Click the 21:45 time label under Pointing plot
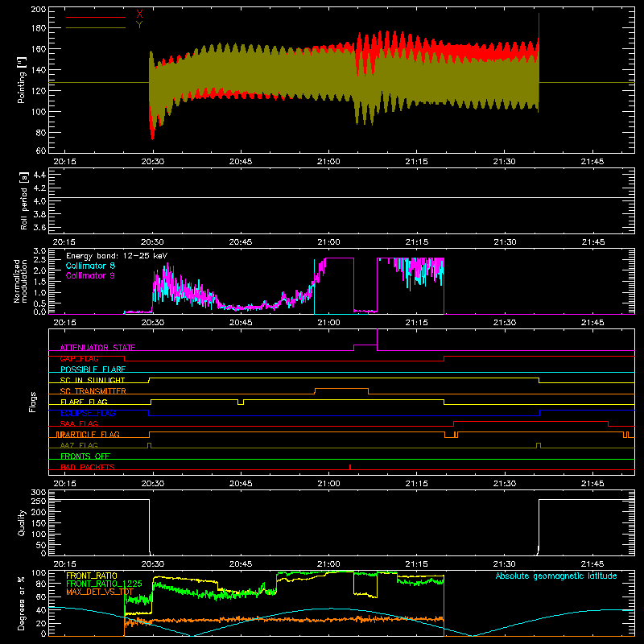The image size is (644, 644). [592, 162]
